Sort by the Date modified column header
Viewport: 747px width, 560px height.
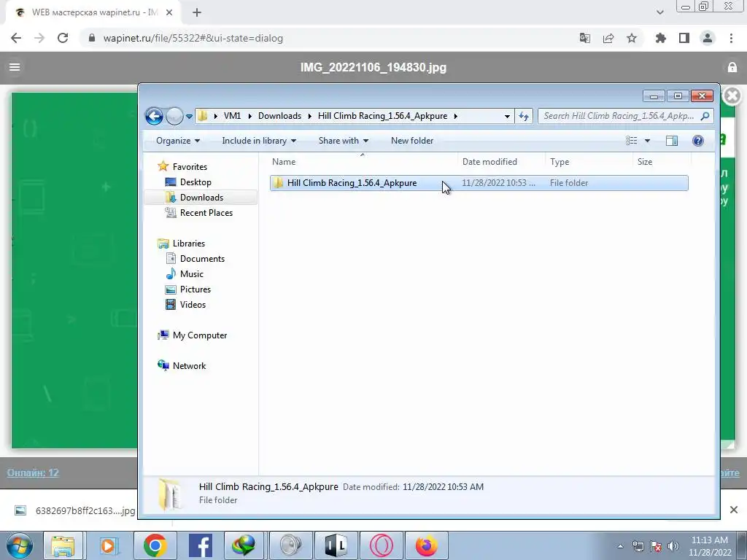click(489, 161)
